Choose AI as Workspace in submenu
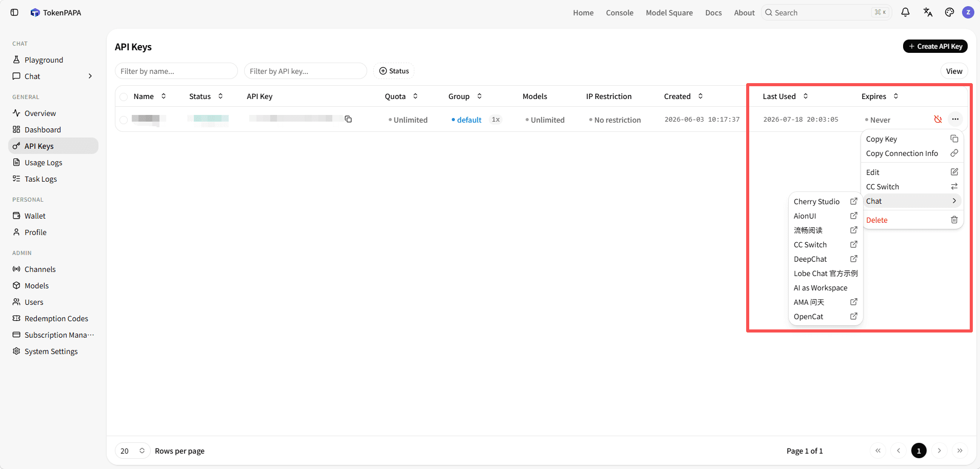 pyautogui.click(x=826, y=287)
